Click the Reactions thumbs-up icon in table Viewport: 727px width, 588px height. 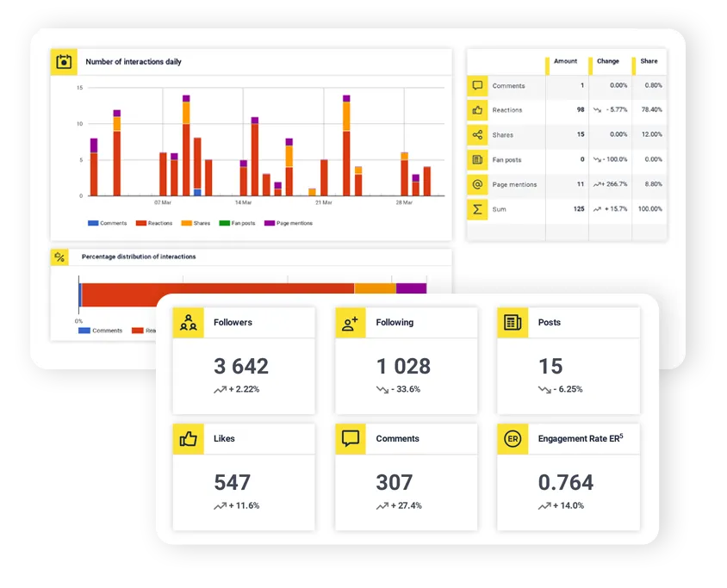477,110
